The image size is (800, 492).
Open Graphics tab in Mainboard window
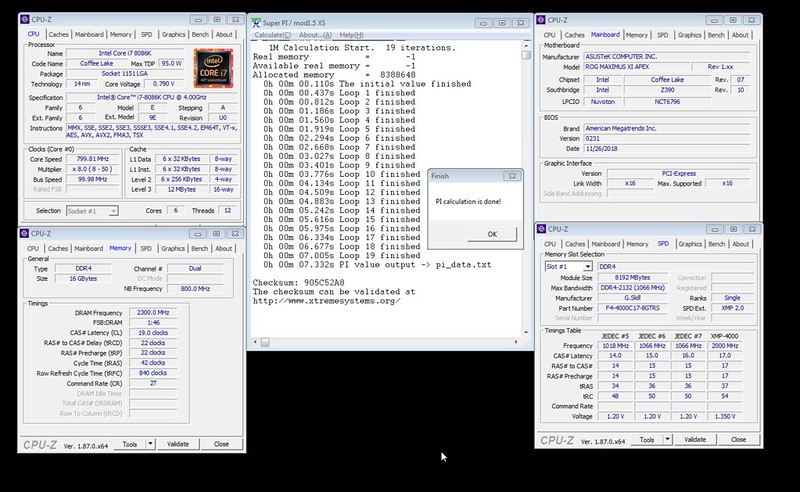(690, 35)
